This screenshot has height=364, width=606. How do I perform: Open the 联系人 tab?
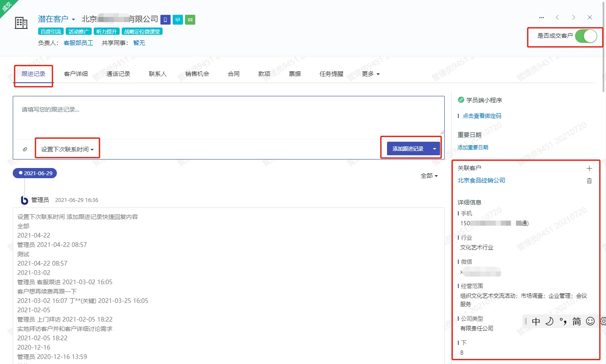click(158, 74)
